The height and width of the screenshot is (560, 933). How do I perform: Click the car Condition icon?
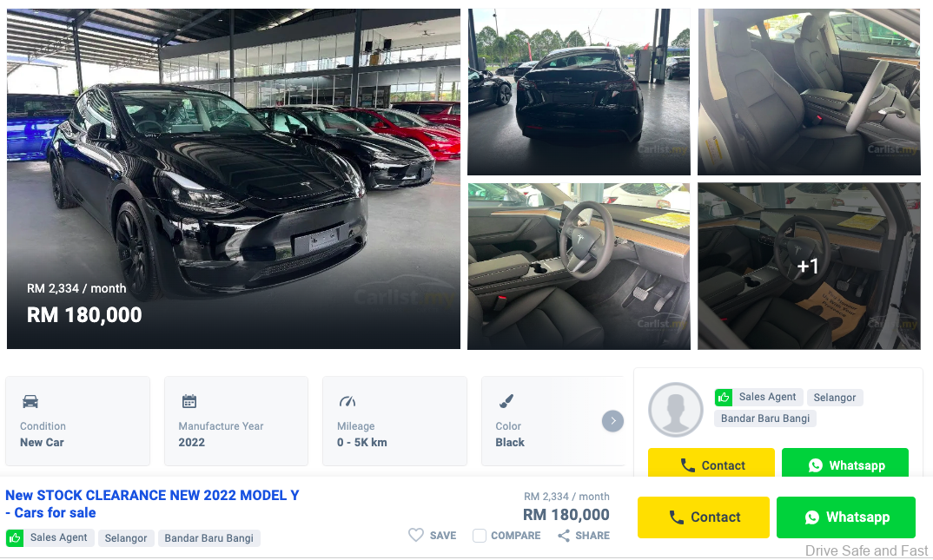click(x=30, y=401)
